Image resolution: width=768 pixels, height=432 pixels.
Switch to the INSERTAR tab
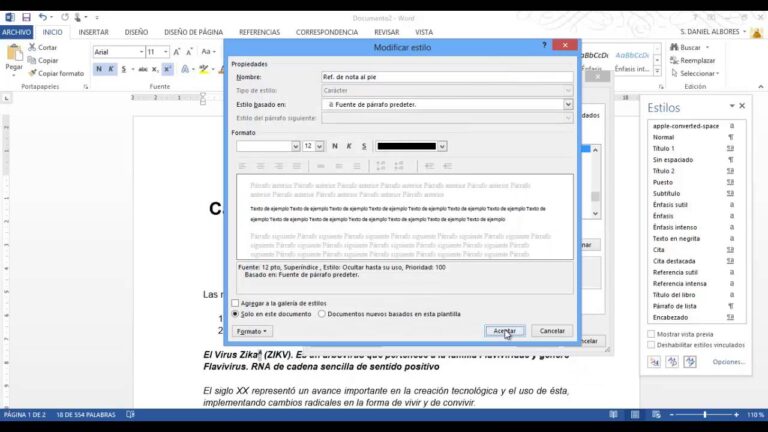tap(94, 32)
